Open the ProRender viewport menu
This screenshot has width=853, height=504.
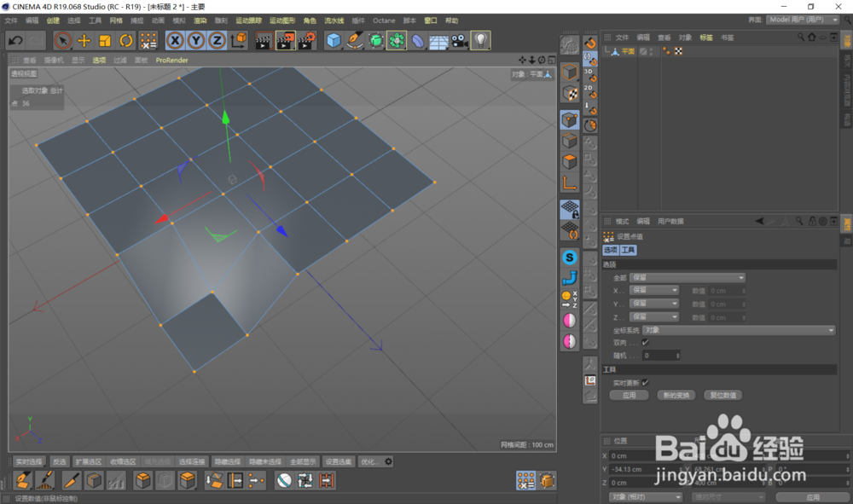point(172,61)
